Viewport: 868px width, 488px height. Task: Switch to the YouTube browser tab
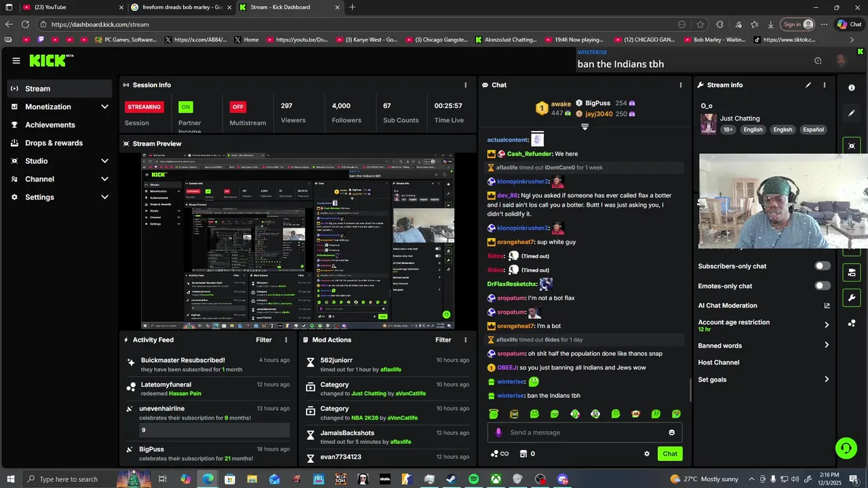click(x=73, y=7)
